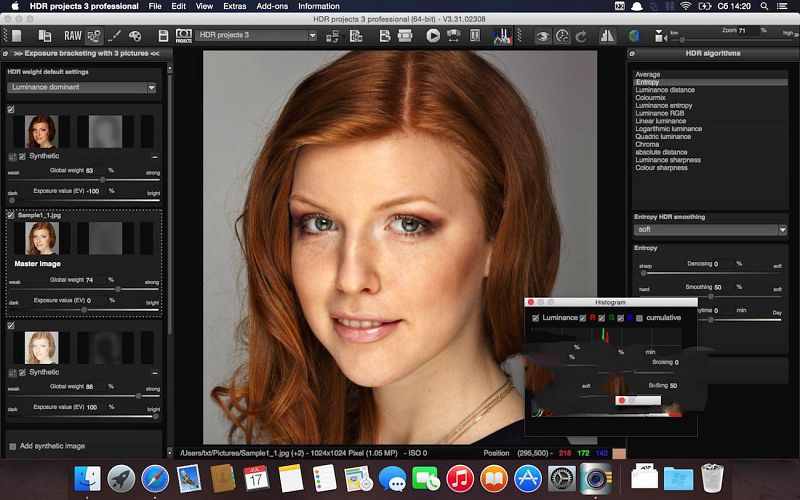This screenshot has height=500, width=800.
Task: Click the RAW import toolbar button
Action: [x=73, y=36]
